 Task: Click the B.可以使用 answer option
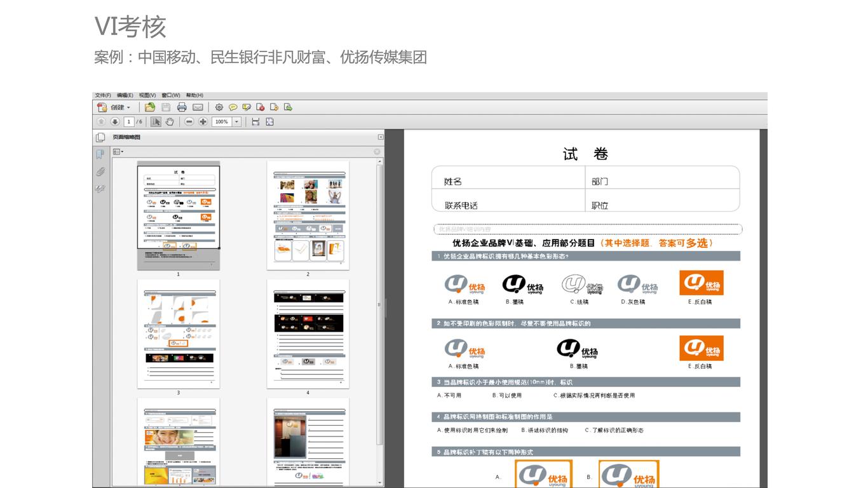pyautogui.click(x=506, y=395)
